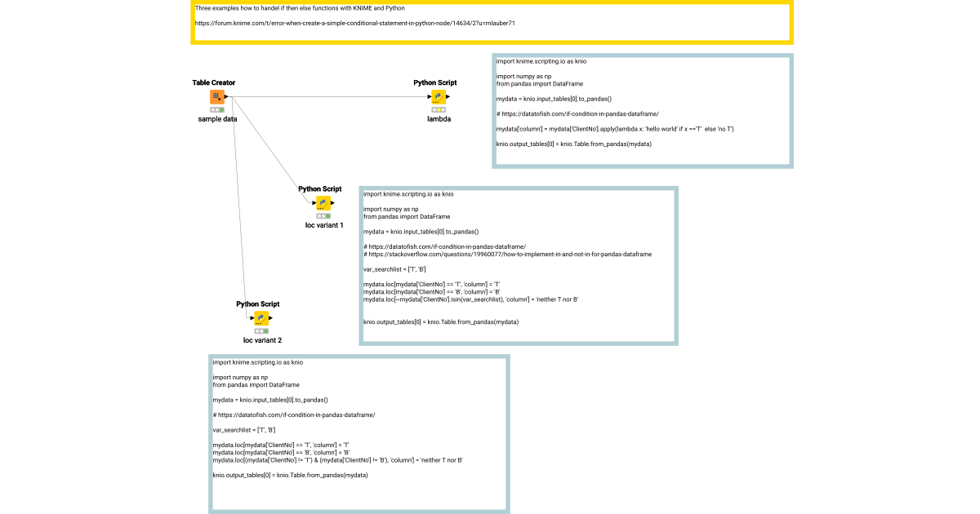
Task: Click the output port of the lambda node
Action: click(448, 98)
